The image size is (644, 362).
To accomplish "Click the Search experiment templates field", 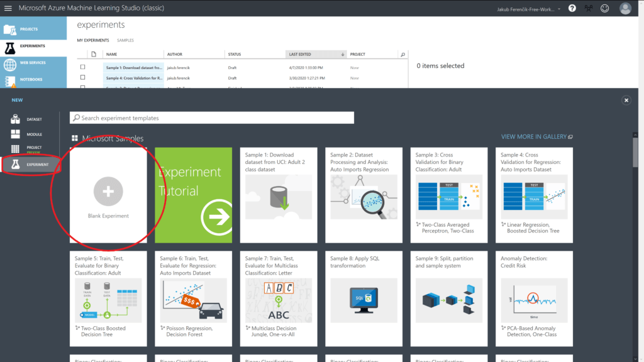I will click(213, 118).
